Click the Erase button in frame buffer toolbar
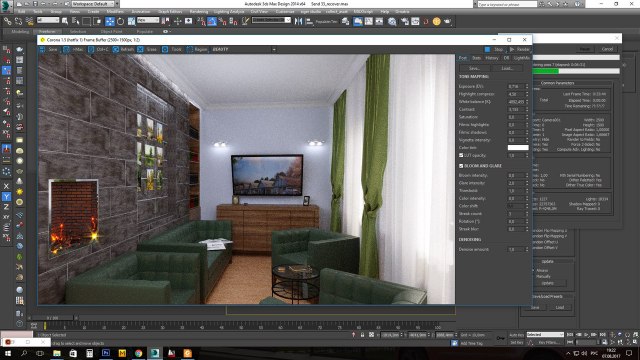 click(147, 49)
